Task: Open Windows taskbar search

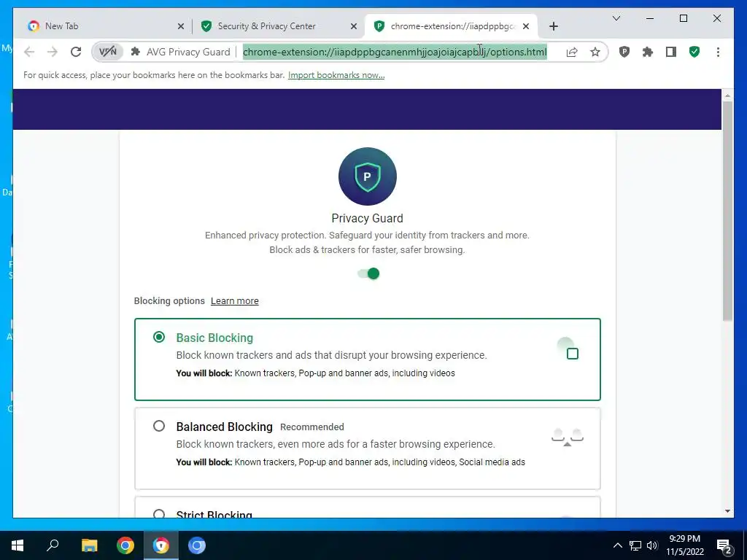Action: (x=53, y=545)
